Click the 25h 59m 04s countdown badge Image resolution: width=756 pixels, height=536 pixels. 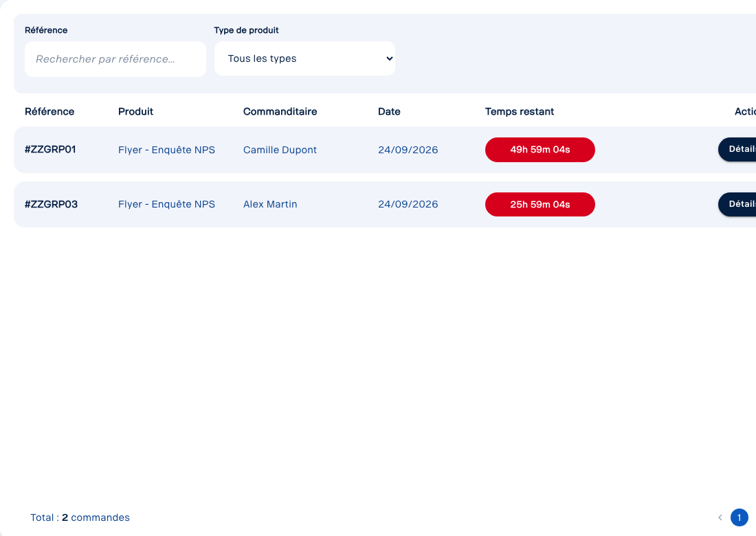coord(540,204)
